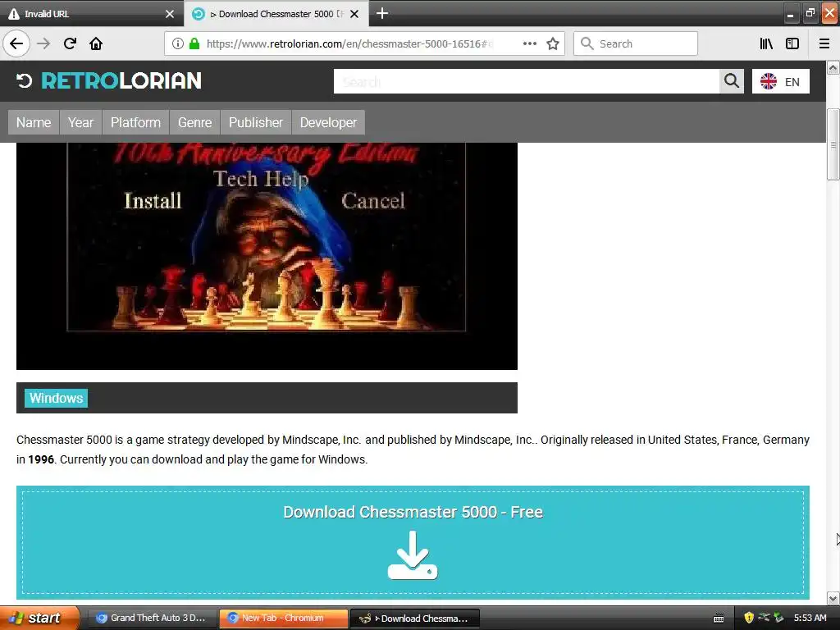Open the Library bookmarks icon

pyautogui.click(x=766, y=43)
